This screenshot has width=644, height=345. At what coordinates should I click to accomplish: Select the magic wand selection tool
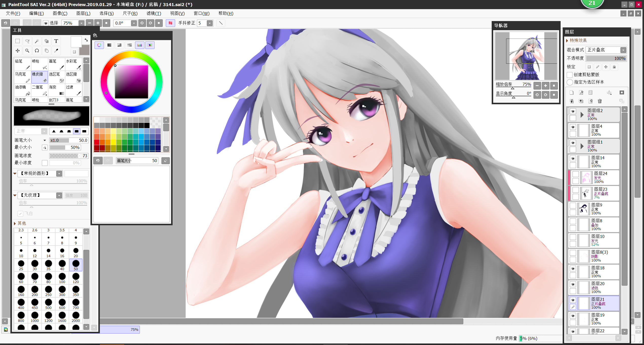37,41
